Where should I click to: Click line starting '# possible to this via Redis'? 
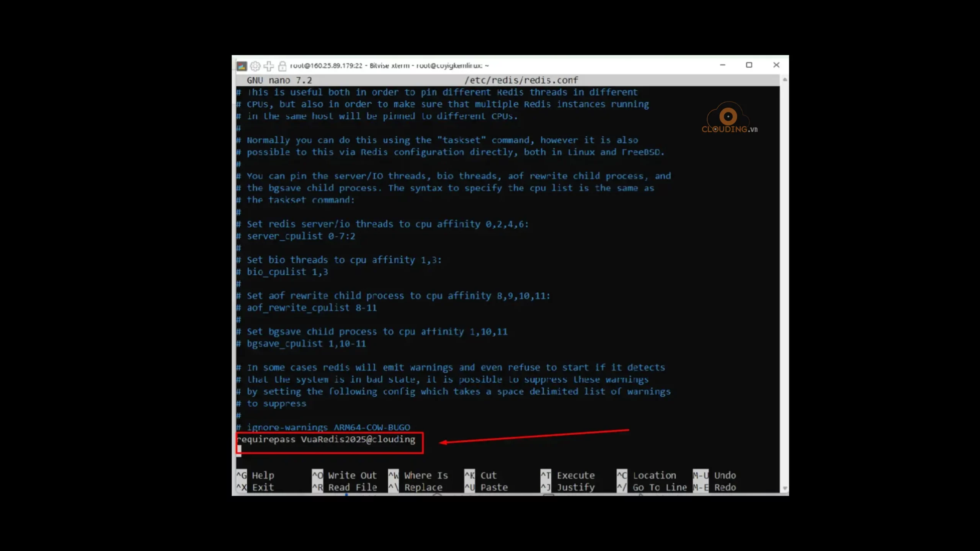pyautogui.click(x=451, y=152)
